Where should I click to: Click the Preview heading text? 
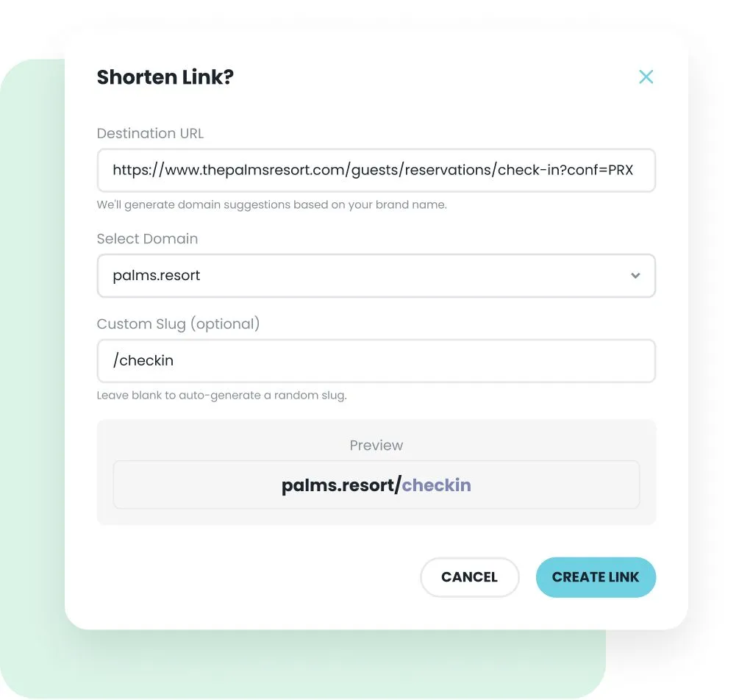coord(376,446)
